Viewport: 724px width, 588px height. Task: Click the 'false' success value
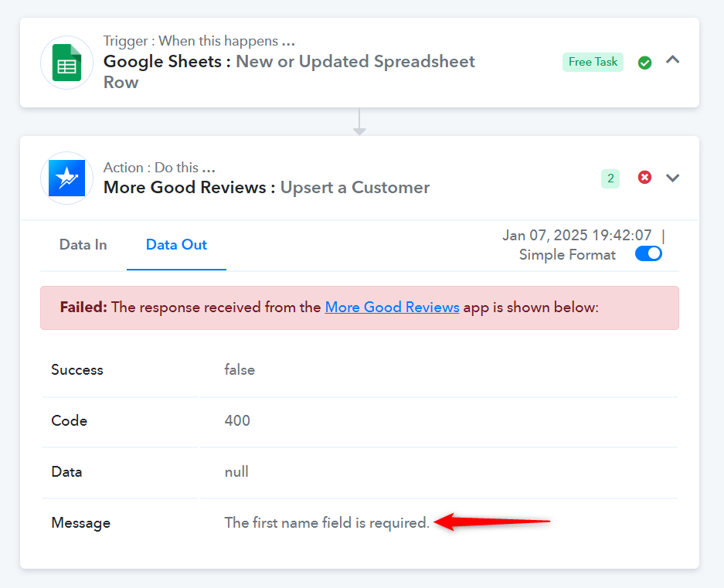coord(240,369)
